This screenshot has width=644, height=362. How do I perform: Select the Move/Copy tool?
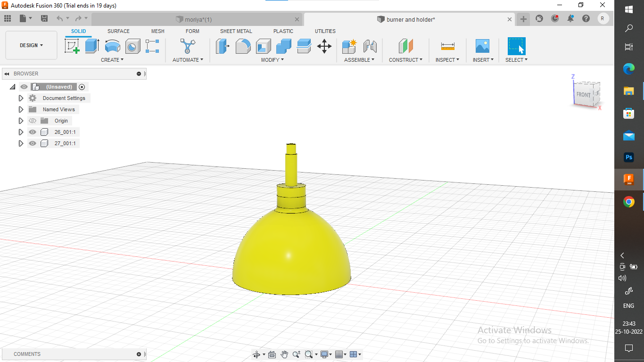click(x=324, y=46)
